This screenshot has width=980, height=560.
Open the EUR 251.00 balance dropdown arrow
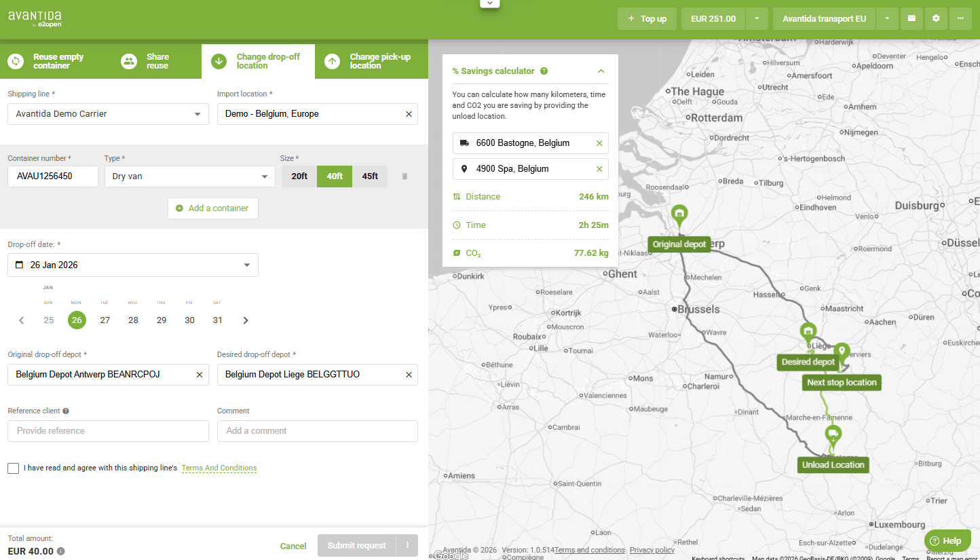point(757,18)
